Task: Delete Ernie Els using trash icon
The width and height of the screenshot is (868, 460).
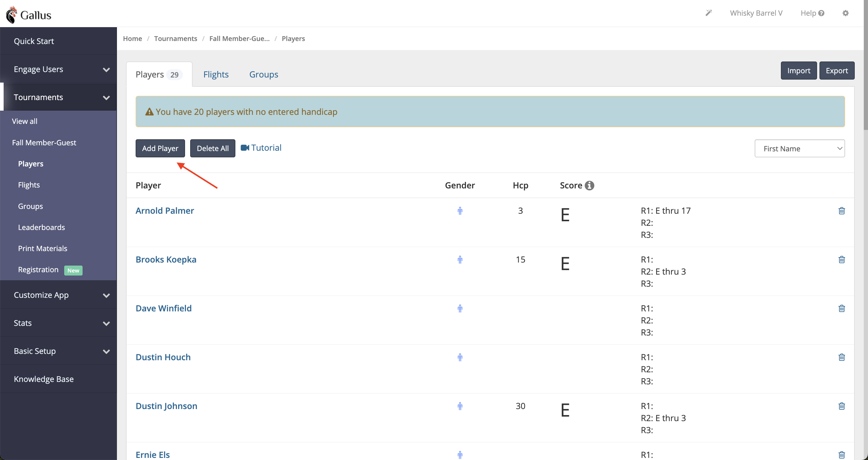Action: click(x=842, y=455)
